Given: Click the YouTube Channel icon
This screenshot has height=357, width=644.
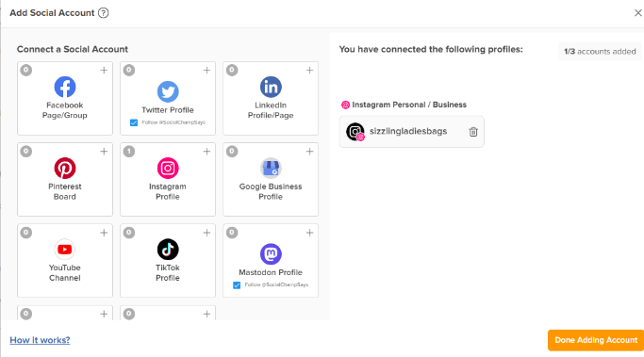Looking at the screenshot, I should (x=65, y=249).
